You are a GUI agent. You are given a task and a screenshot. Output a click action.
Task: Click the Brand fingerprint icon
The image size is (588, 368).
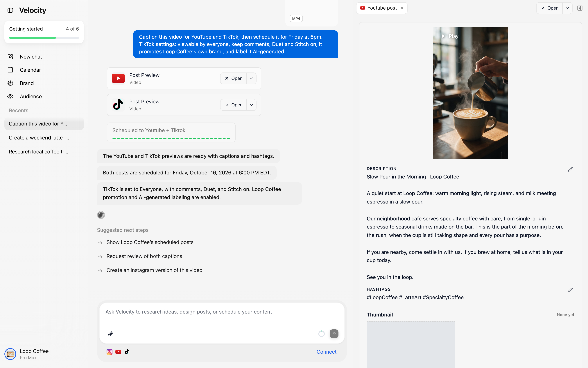[x=10, y=83]
